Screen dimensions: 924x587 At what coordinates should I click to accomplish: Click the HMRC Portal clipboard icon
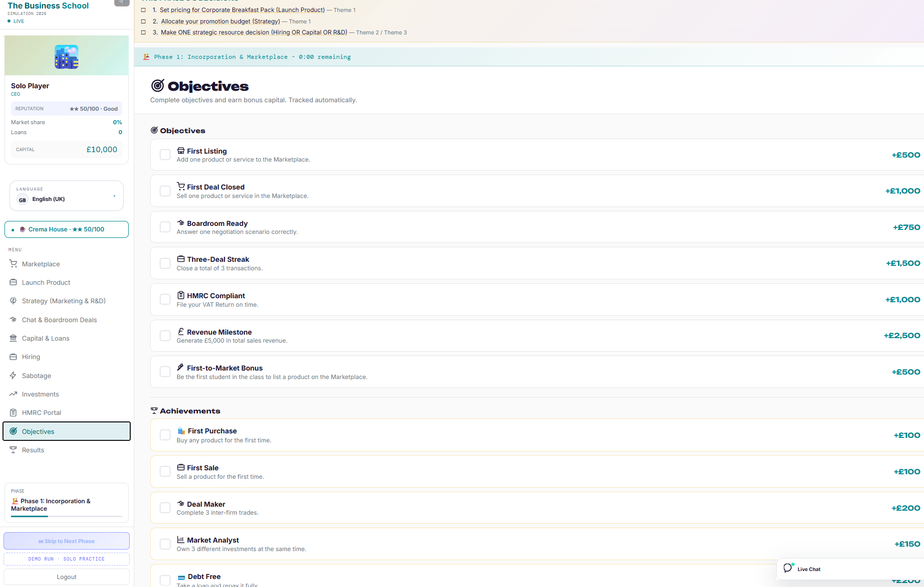pyautogui.click(x=13, y=412)
